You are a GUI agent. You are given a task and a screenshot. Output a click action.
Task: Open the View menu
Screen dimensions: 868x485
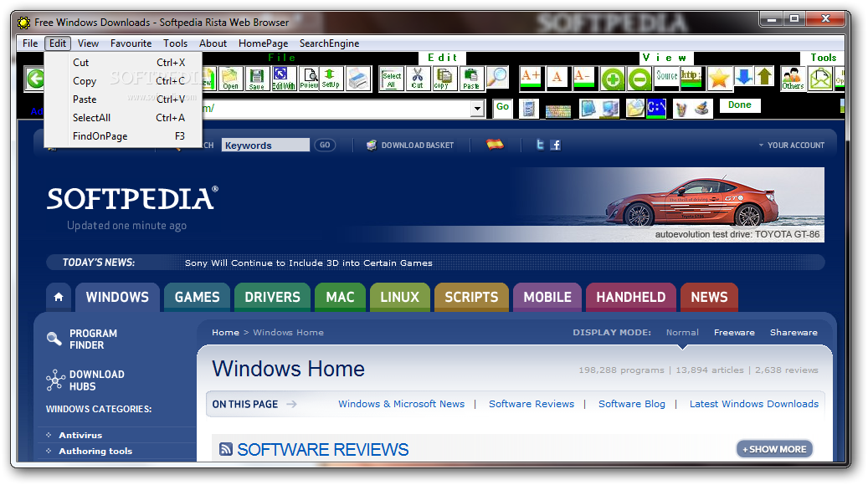coord(88,43)
